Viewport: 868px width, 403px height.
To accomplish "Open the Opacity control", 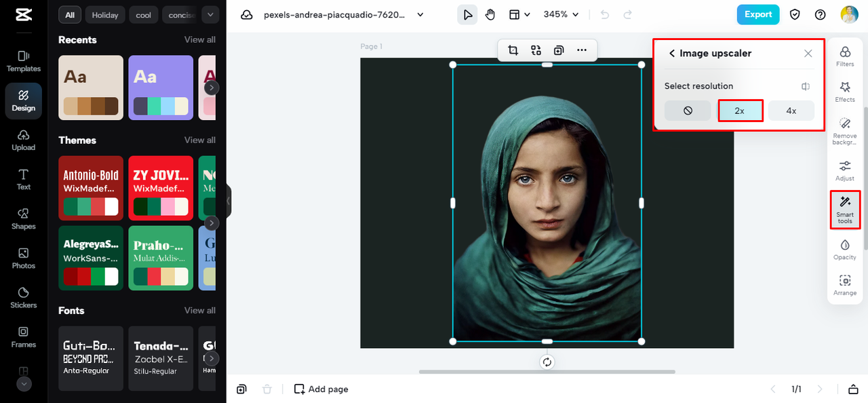I will [x=845, y=249].
